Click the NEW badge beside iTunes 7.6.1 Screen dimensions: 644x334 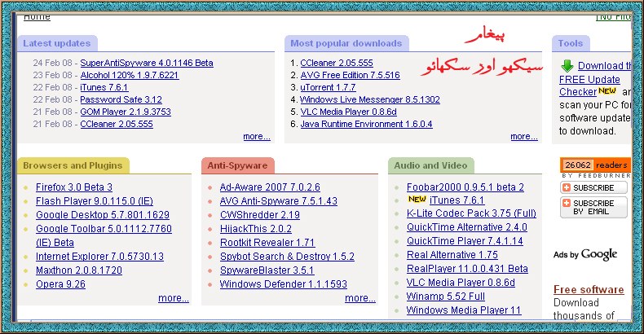point(417,199)
